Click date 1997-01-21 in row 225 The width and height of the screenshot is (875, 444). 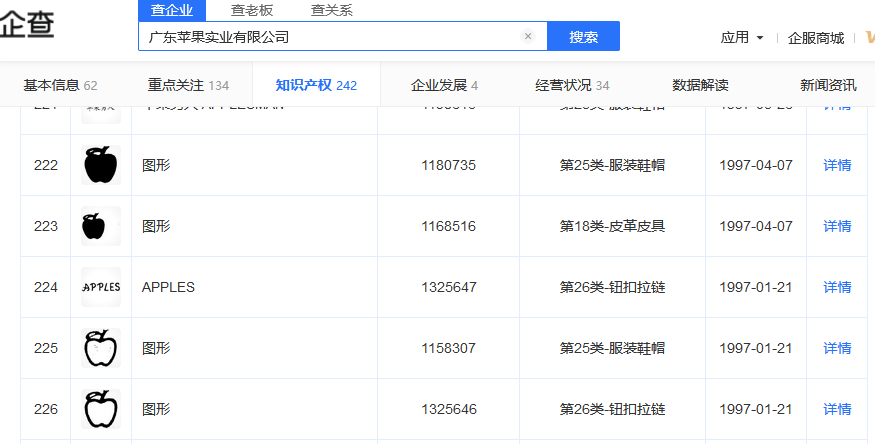point(756,348)
